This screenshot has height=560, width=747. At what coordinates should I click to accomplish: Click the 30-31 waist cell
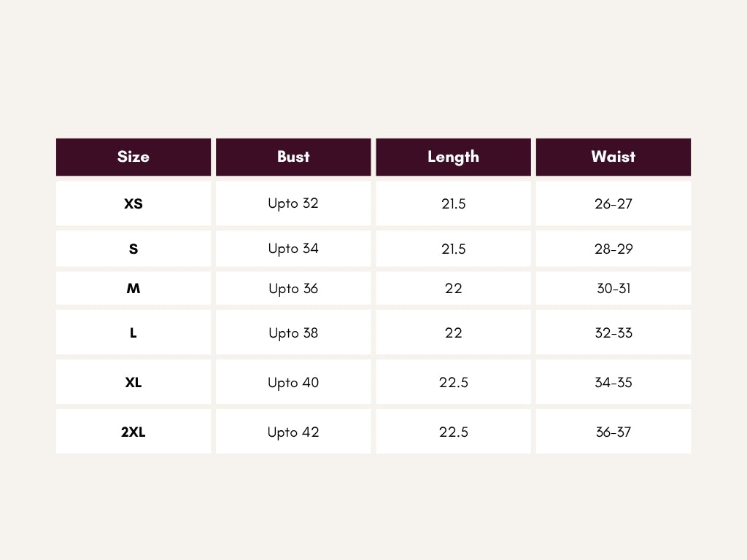pos(613,288)
